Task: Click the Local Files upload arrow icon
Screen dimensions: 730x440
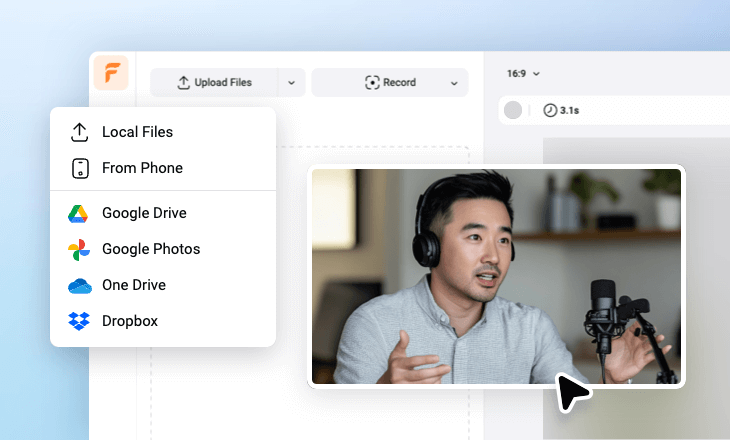Action: [80, 132]
